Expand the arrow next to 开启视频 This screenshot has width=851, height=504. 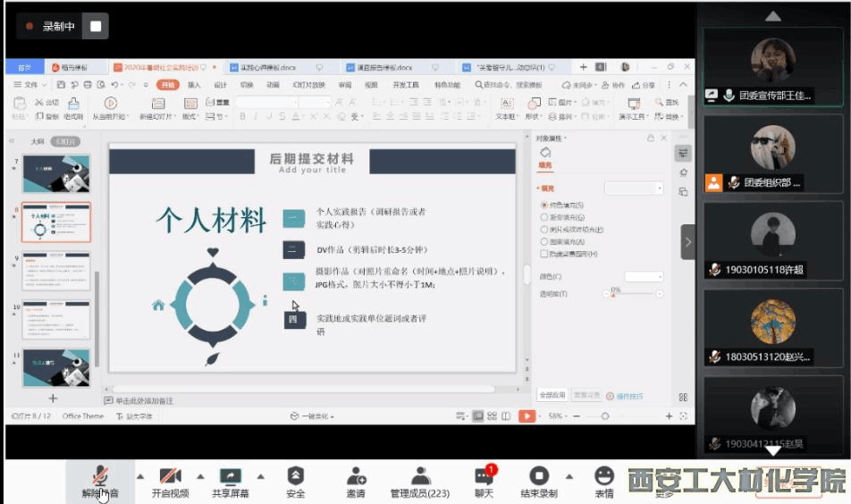pos(200,475)
